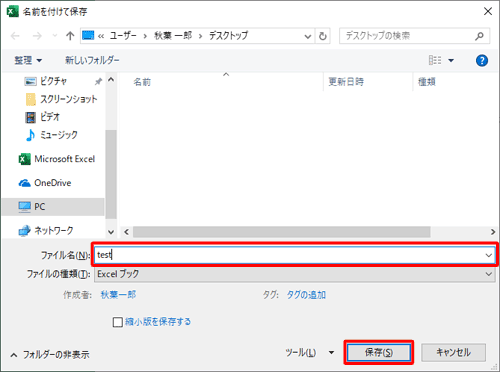The image size is (500, 372).
Task: Click the 保存(S) button
Action: click(x=379, y=353)
